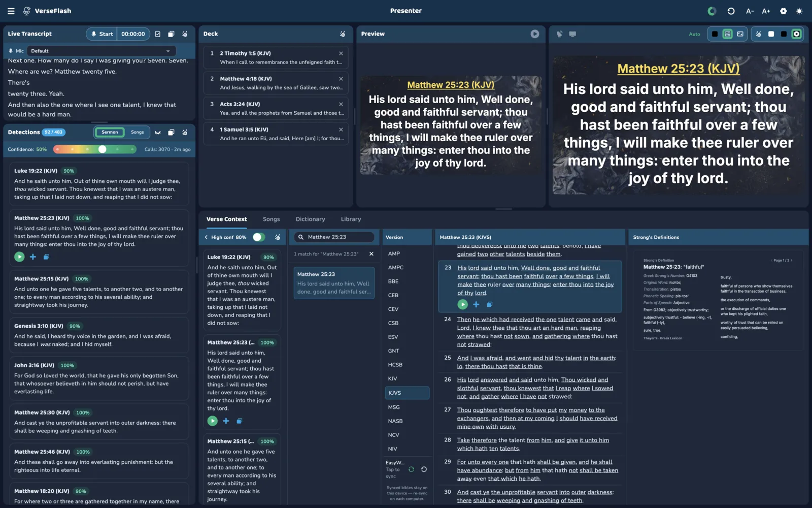Viewport: 812px width, 508px height.
Task: Select John 3:16 detection card
Action: tap(99, 378)
